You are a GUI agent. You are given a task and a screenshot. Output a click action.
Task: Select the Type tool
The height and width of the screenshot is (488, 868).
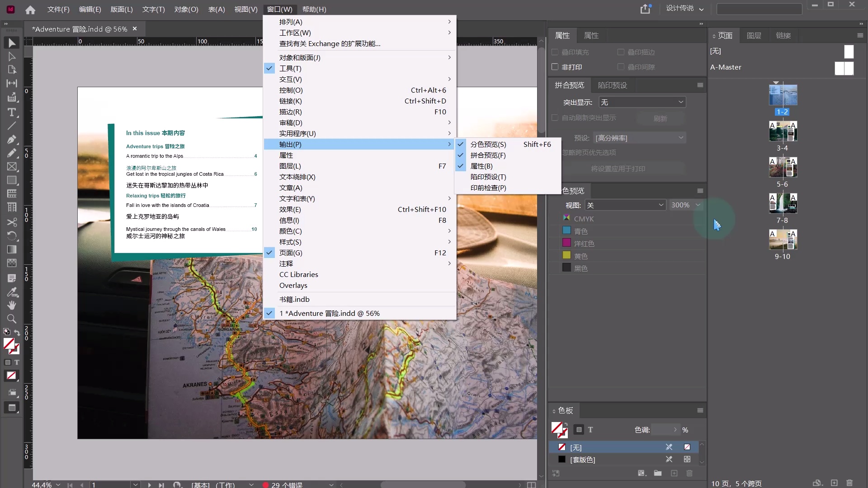click(12, 113)
